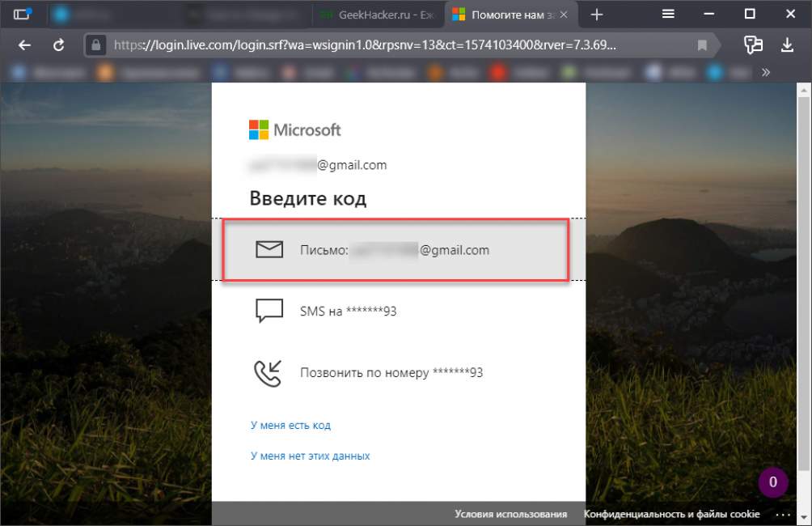
Task: Reload the page with the refresh icon
Action: click(58, 45)
